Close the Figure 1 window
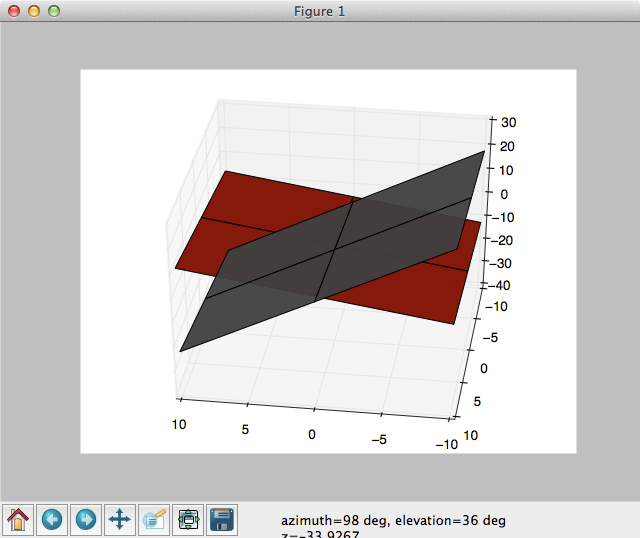640x538 pixels. tap(14, 11)
